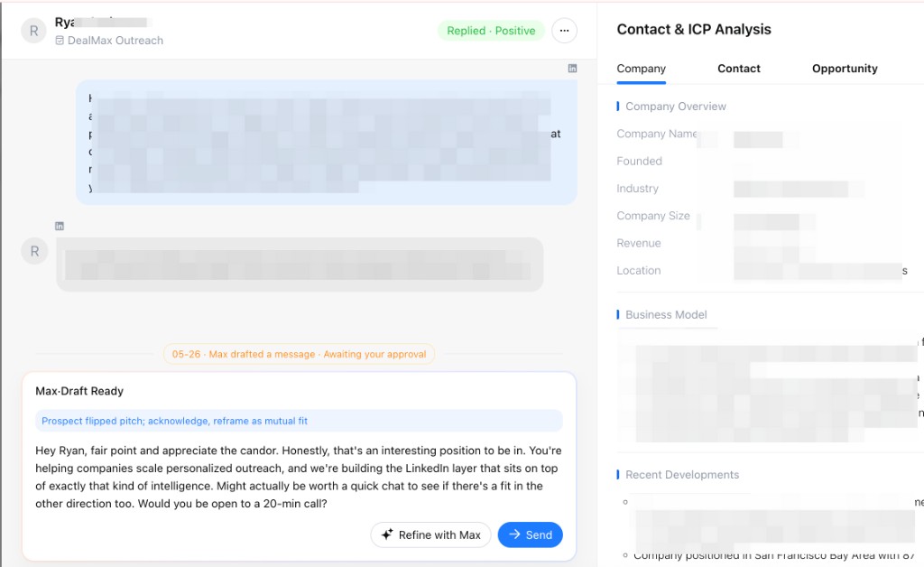Screen dimensions: 924x567
Task: Click the draft message text to edit
Action: click(x=298, y=477)
